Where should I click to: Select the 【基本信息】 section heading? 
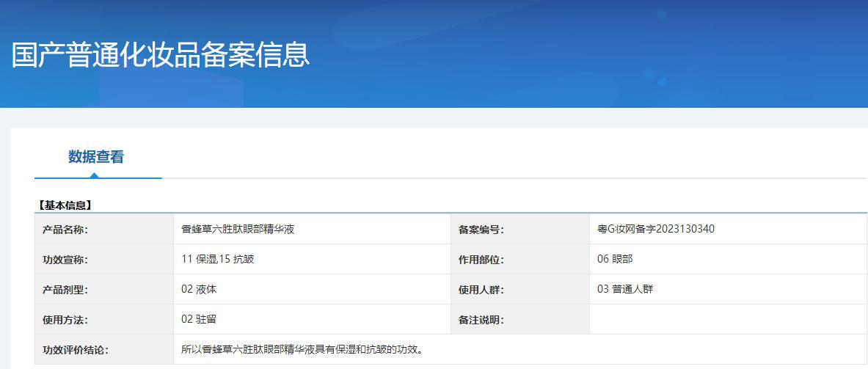65,205
